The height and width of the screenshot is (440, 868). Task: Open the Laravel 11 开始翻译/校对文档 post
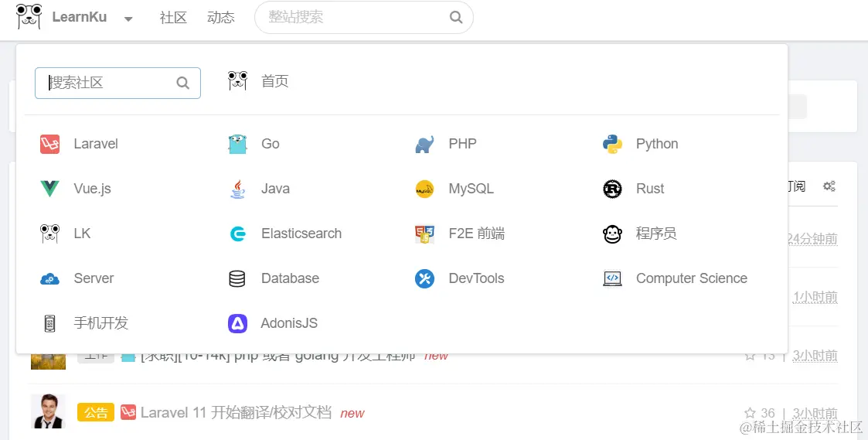coord(236,413)
